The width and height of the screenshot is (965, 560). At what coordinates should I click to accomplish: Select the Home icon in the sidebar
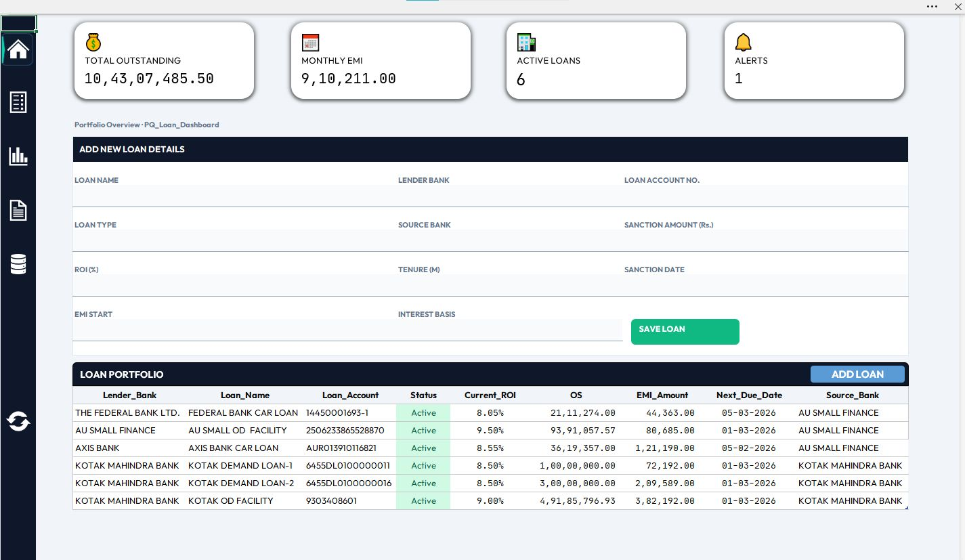click(x=18, y=49)
